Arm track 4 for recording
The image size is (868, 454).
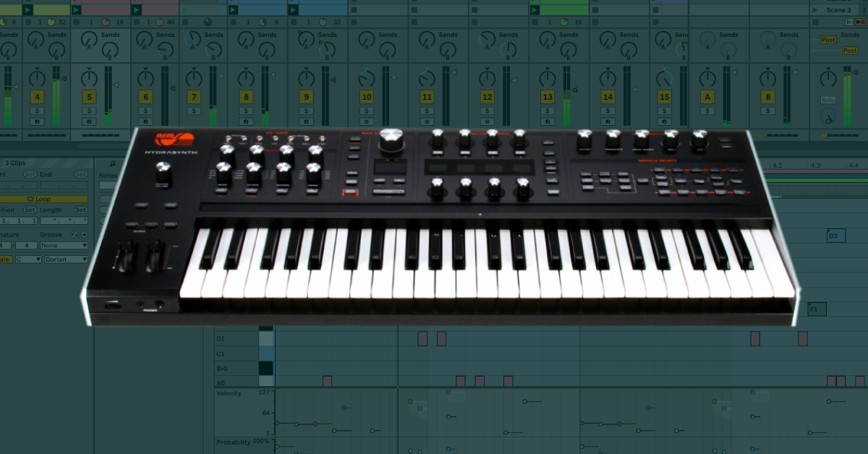37,121
